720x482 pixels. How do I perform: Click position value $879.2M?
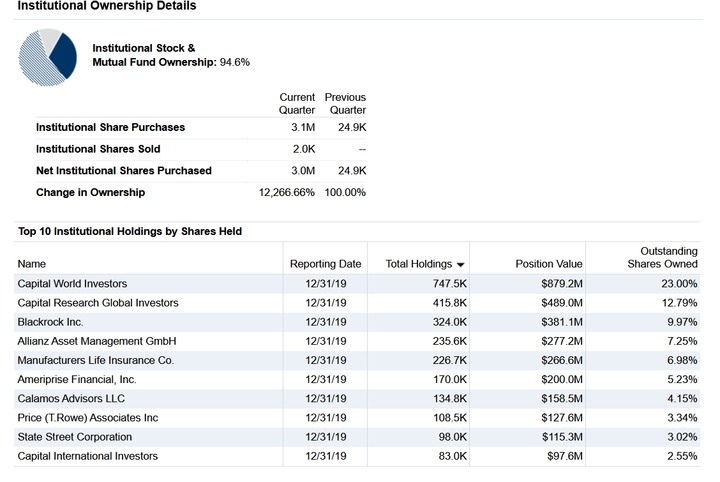562,284
